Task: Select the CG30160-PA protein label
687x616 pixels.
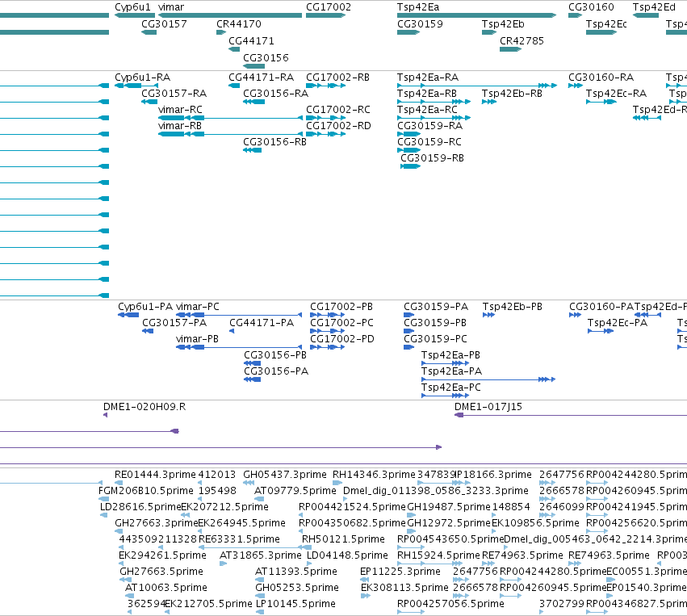Action: 601,307
